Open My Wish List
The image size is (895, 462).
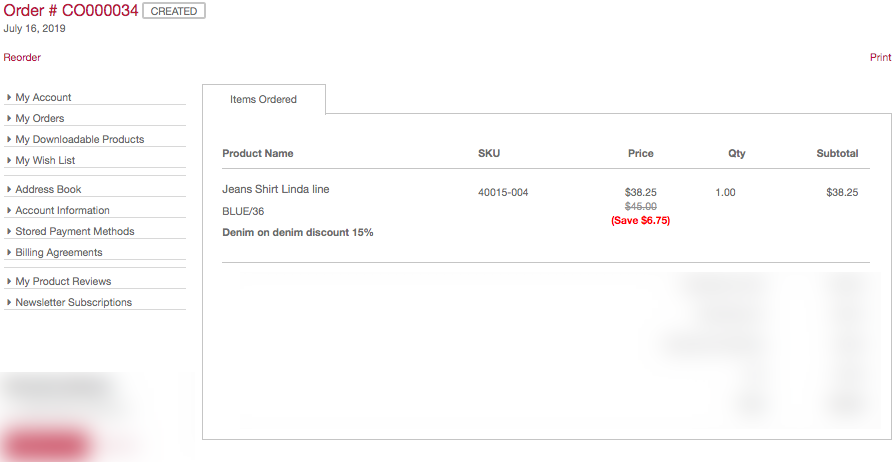45,161
